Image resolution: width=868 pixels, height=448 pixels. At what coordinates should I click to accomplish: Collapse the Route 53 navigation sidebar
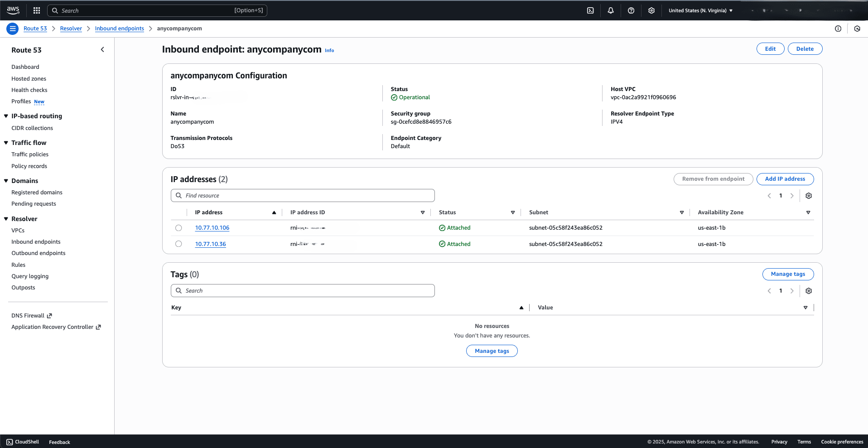pyautogui.click(x=102, y=49)
